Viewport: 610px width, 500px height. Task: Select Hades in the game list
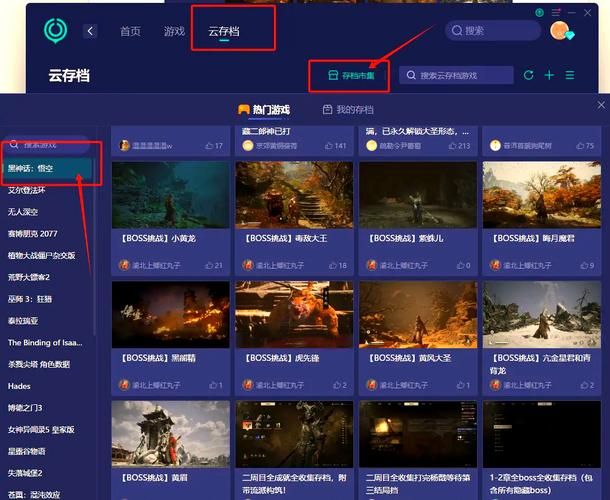click(x=19, y=386)
